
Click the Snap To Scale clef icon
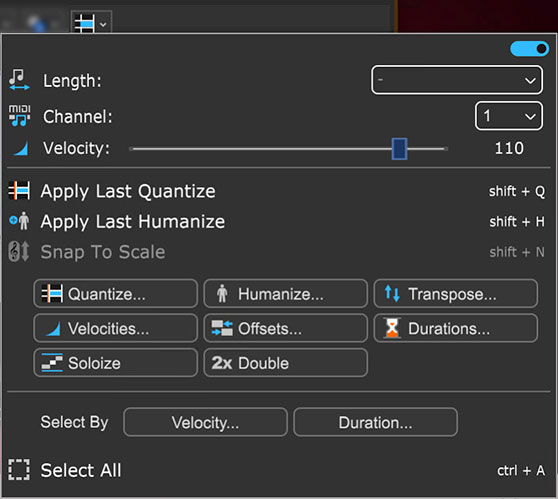19,252
